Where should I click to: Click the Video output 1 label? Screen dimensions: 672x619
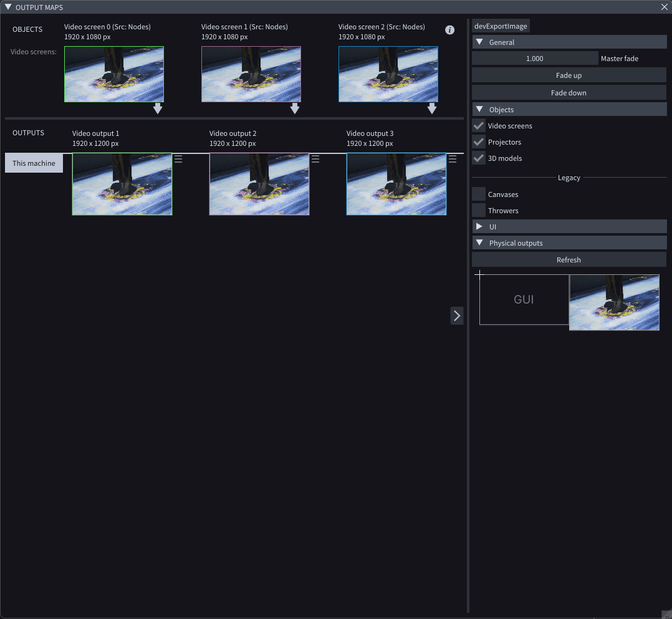coord(95,133)
